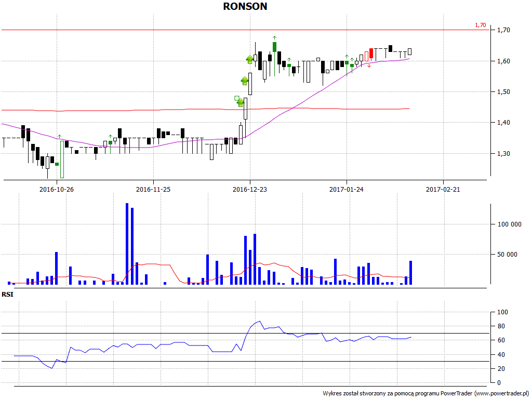Select the tall hollow green candle in late October
This screenshot has height=399, width=532.
pos(62,158)
